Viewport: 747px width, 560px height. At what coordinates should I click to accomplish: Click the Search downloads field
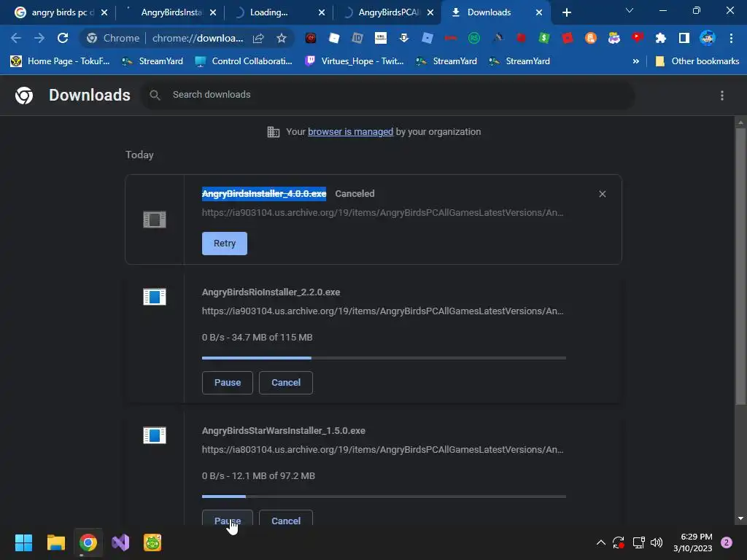coord(388,95)
